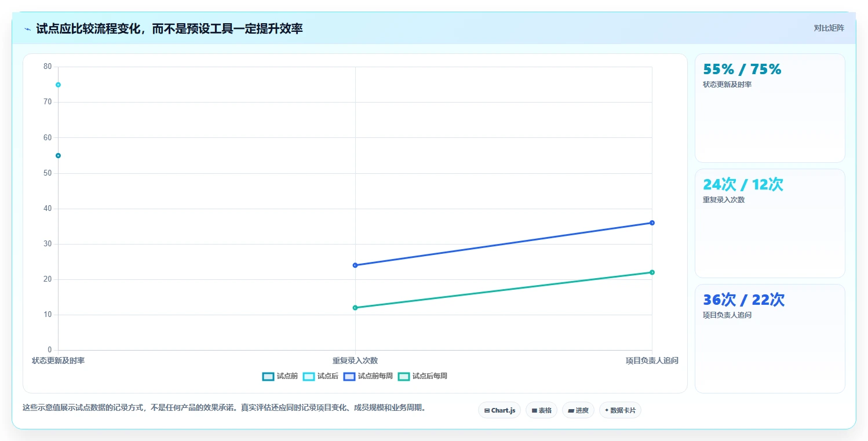Click the 重复录入次数 card caption
The image size is (868, 441).
(724, 200)
